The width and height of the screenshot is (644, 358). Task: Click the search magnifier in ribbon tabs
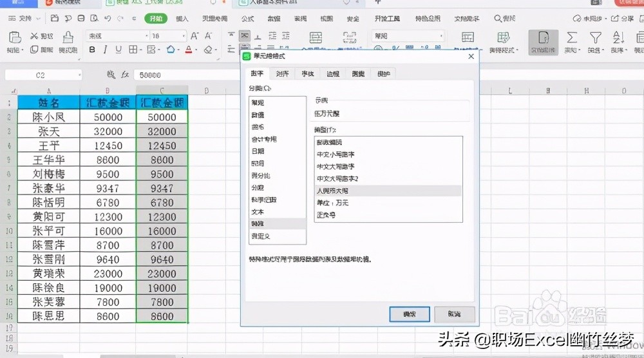tap(497, 19)
